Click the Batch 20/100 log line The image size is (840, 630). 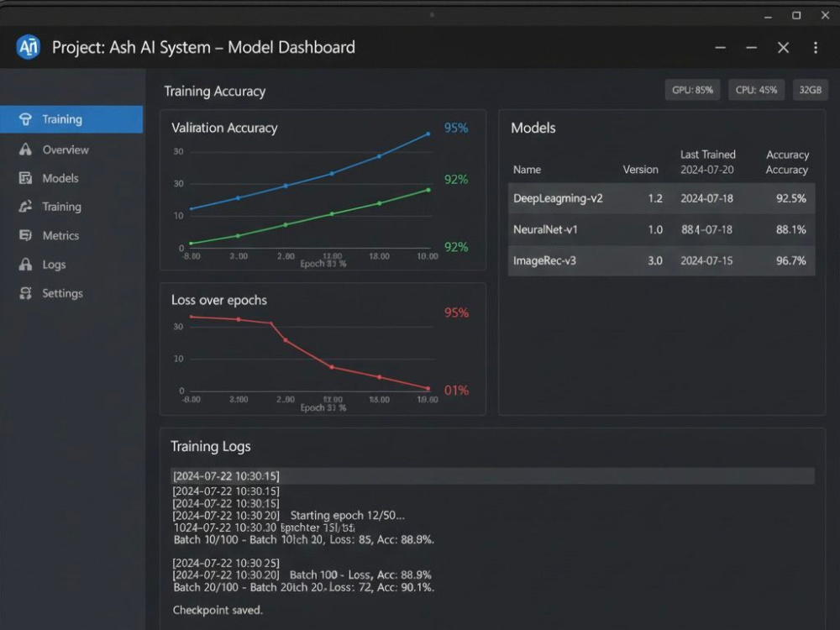pos(304,588)
